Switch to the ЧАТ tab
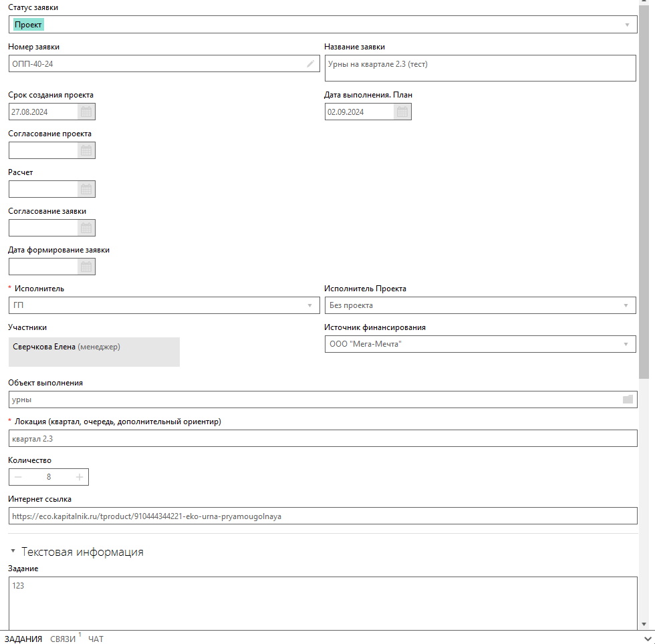655x644 pixels. coord(96,639)
